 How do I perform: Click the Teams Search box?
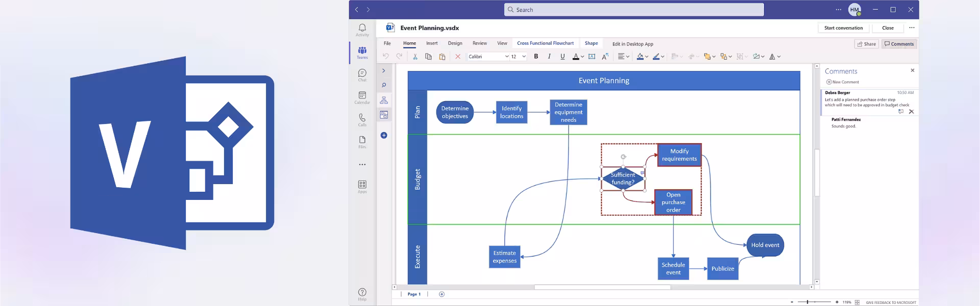[634, 10]
